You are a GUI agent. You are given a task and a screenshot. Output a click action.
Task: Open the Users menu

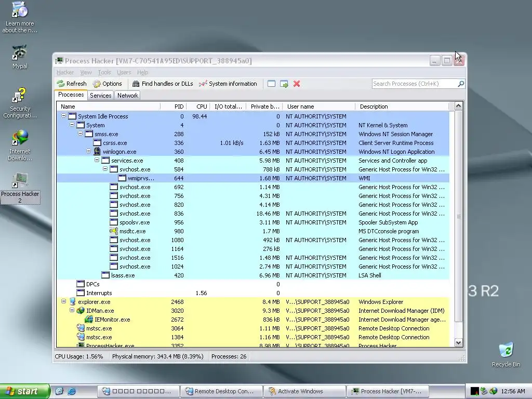124,72
